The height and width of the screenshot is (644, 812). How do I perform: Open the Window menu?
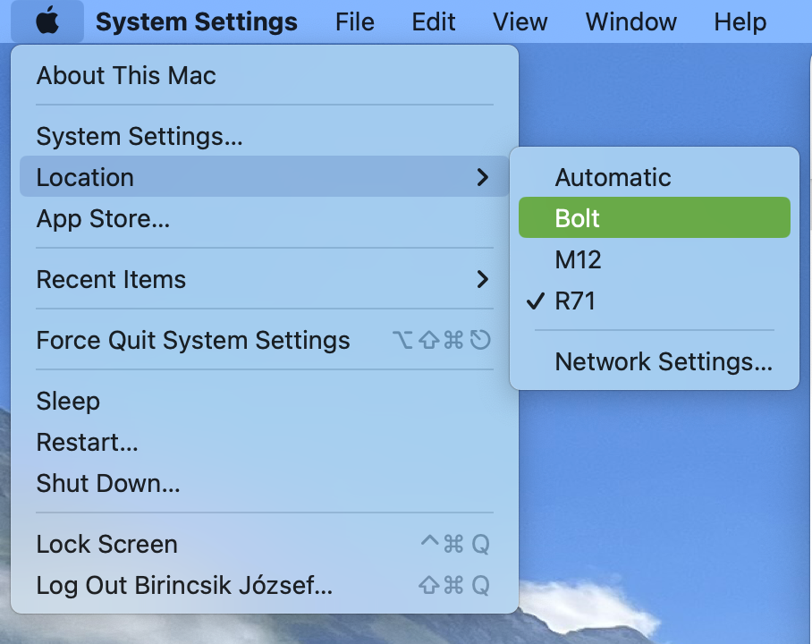(x=630, y=21)
